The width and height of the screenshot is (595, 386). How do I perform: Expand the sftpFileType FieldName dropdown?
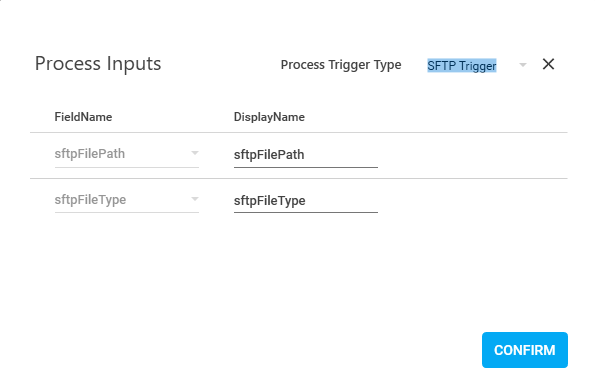click(x=127, y=200)
